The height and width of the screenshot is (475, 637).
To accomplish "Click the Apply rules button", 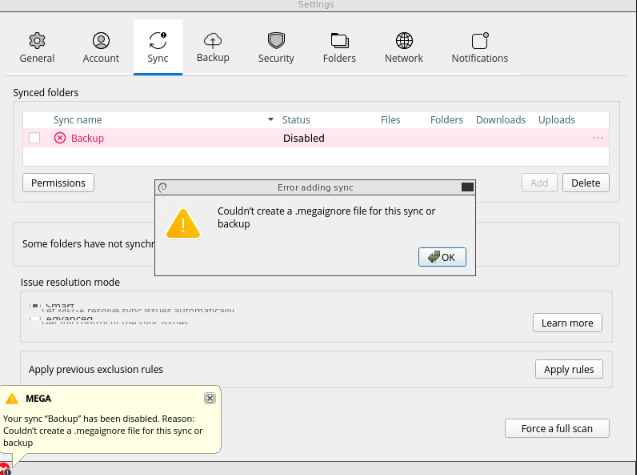I will pos(569,369).
